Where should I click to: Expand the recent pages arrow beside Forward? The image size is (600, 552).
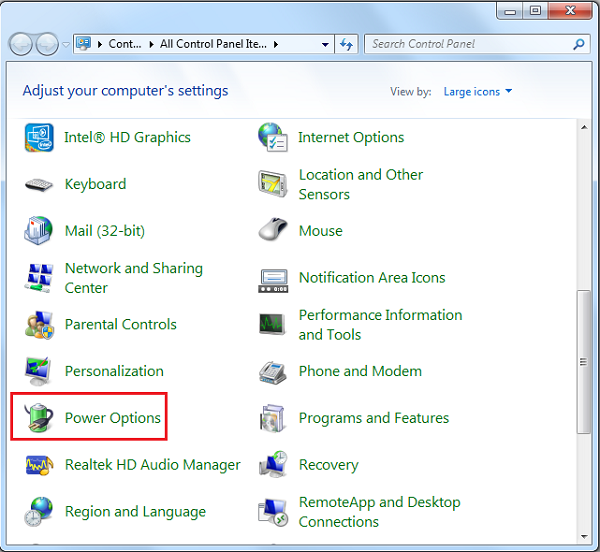(x=66, y=45)
